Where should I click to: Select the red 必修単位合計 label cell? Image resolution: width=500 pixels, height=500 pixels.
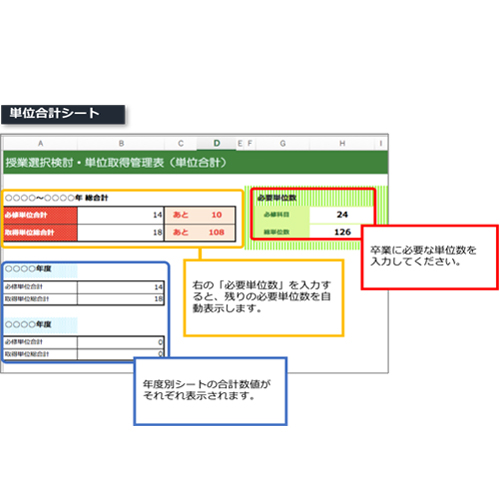coord(40,215)
